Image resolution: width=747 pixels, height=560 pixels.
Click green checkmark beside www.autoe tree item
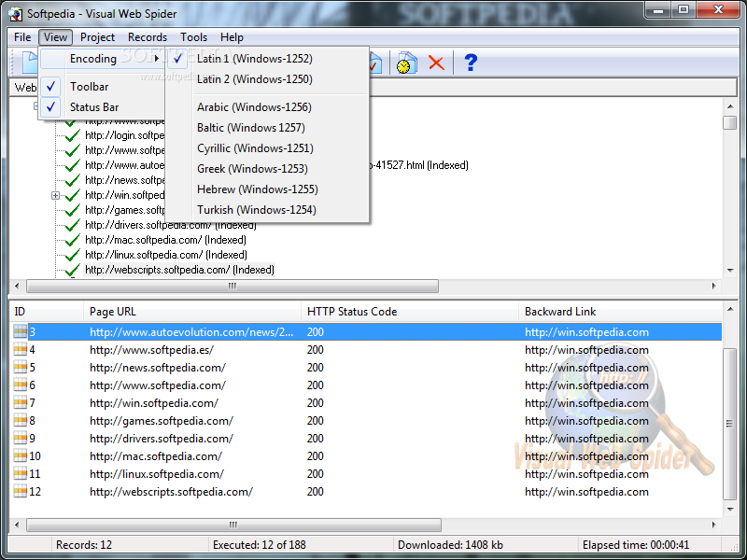[x=72, y=166]
